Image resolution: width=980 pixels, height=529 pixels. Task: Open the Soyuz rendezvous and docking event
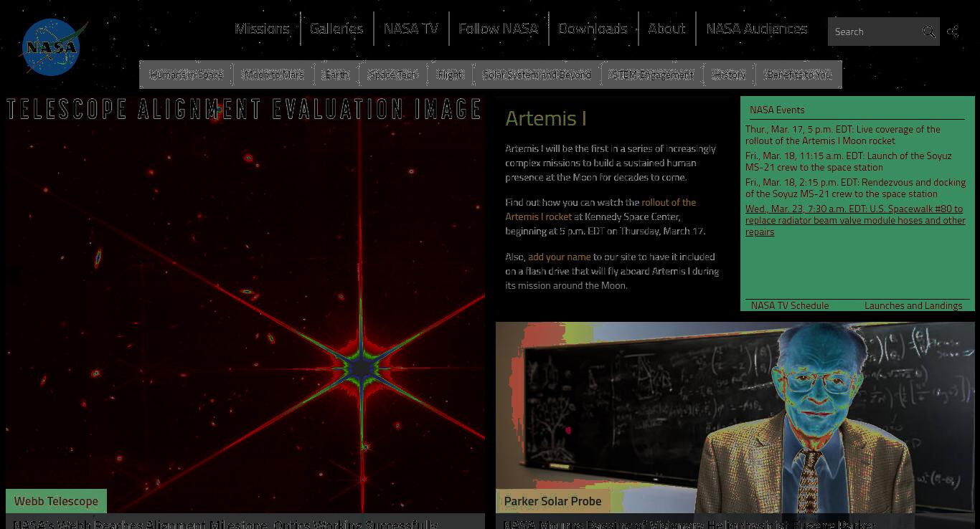click(855, 188)
